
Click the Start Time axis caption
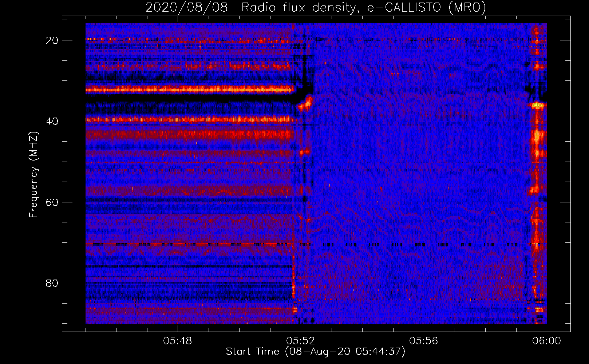pos(316,352)
